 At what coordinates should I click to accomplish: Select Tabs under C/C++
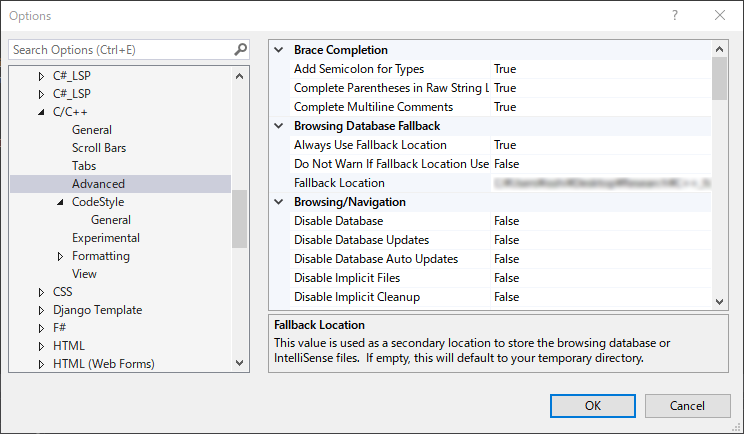coord(84,166)
